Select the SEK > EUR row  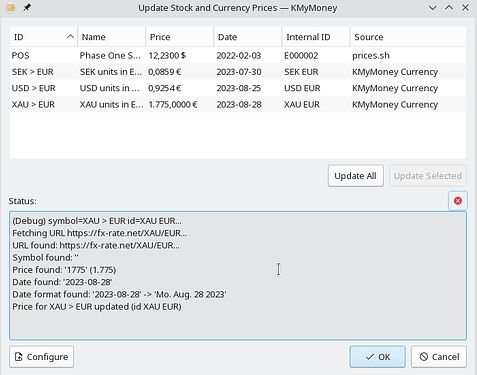point(238,72)
